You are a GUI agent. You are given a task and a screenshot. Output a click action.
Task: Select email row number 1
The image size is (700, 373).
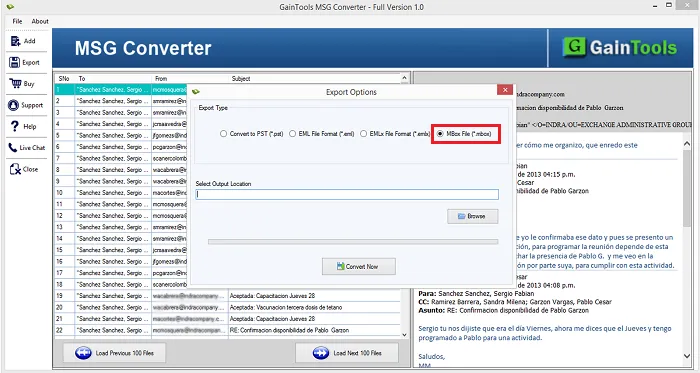tap(121, 90)
